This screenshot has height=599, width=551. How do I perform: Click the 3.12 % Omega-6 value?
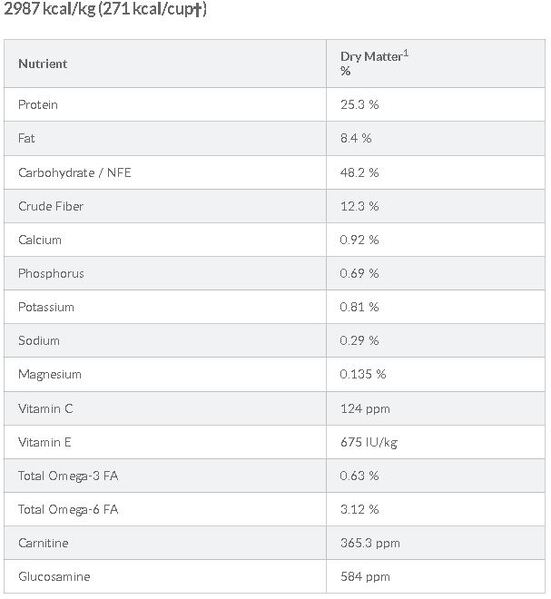(x=360, y=510)
